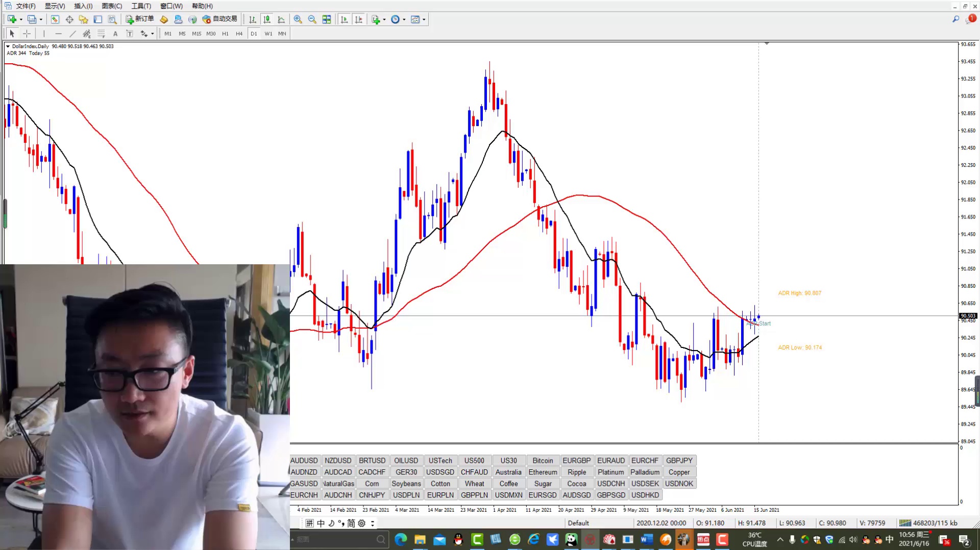Select the text label tool
This screenshot has width=980, height=550.
(x=130, y=34)
